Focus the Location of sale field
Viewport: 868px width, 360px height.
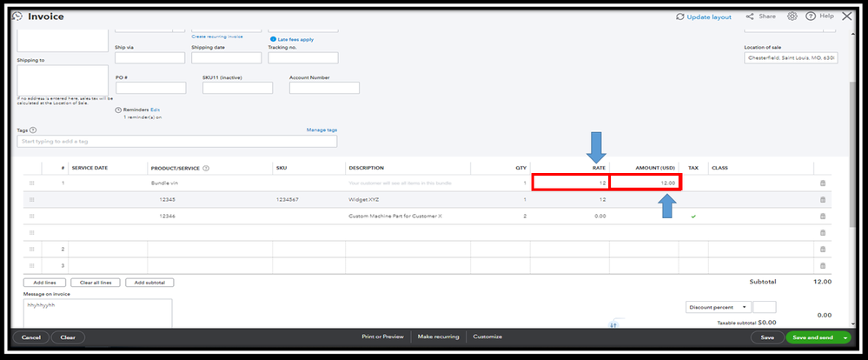pyautogui.click(x=791, y=57)
